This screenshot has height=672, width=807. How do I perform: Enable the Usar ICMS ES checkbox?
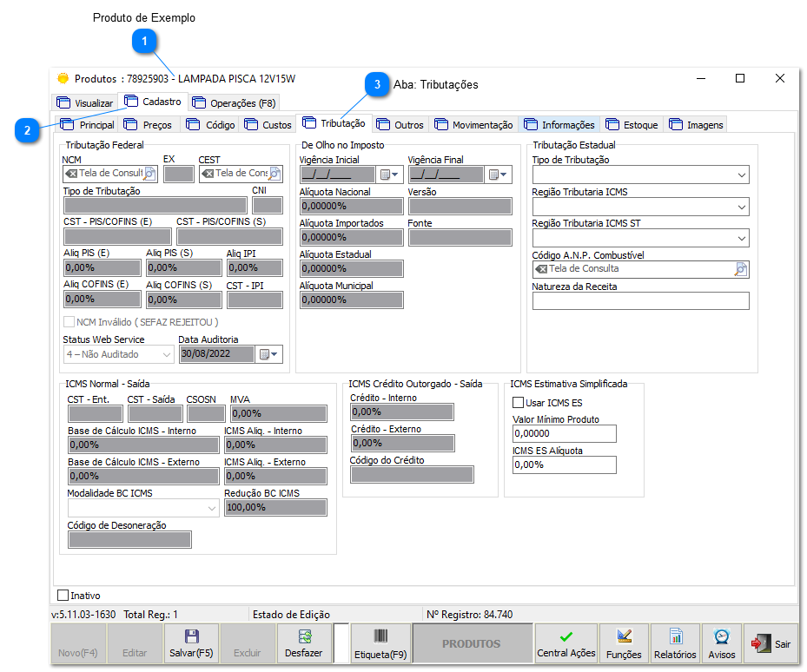click(519, 403)
